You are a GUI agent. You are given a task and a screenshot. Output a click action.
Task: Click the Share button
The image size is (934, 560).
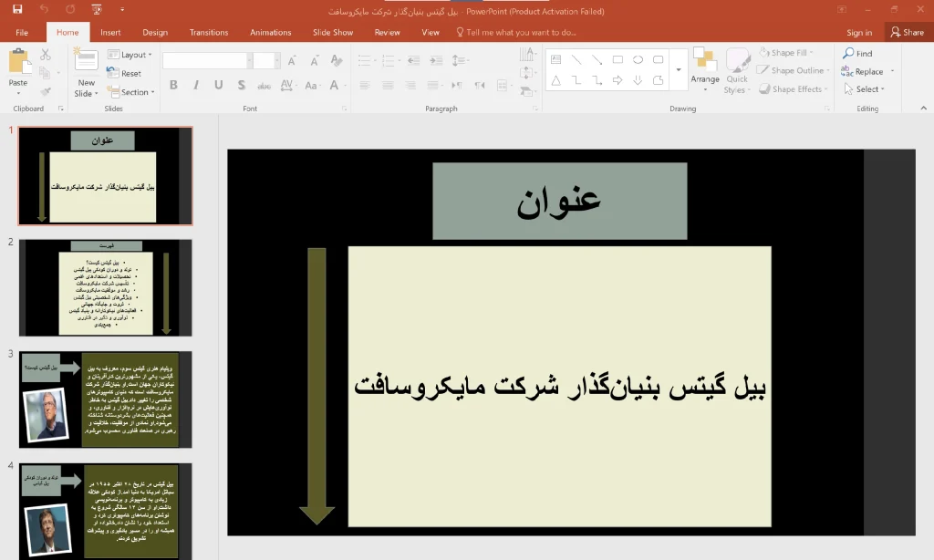tap(908, 32)
